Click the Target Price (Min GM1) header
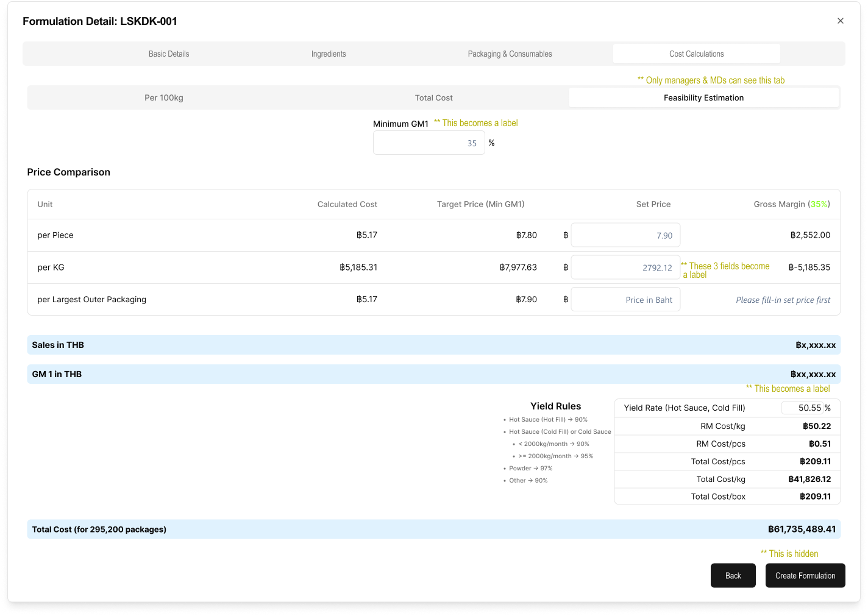Screen dimensions: 868x616 coord(480,204)
